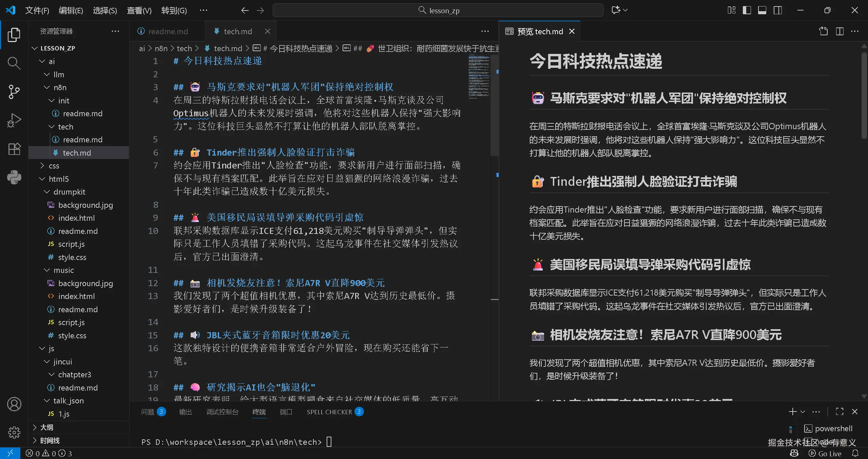
Task: Switch to SPELL CHECKER panel tab
Action: (x=329, y=412)
